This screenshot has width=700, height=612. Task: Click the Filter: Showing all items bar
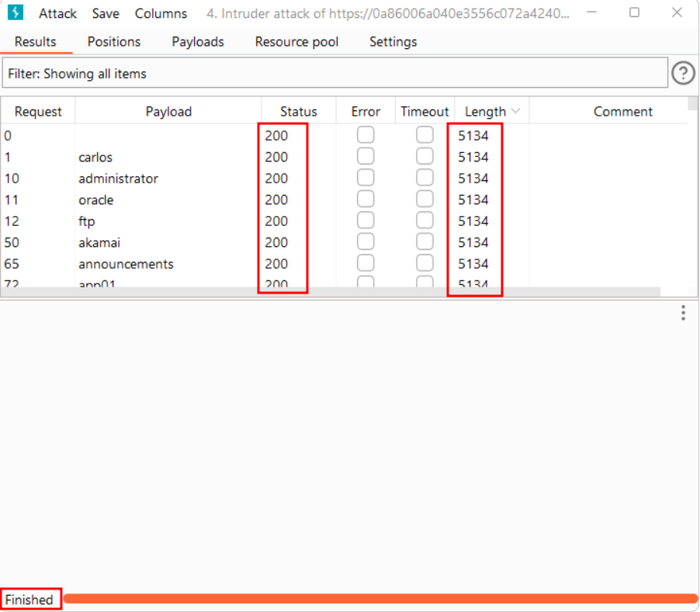point(334,73)
